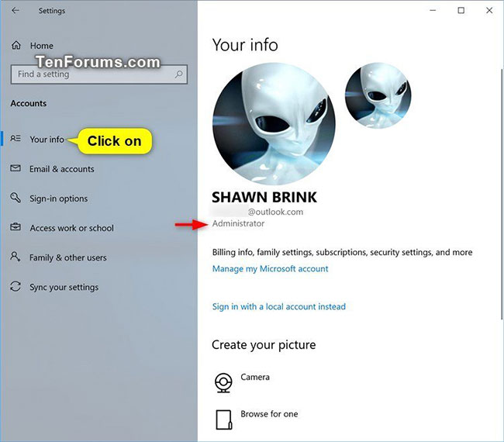
Task: Go back with the Settings back arrow
Action: pyautogui.click(x=15, y=10)
